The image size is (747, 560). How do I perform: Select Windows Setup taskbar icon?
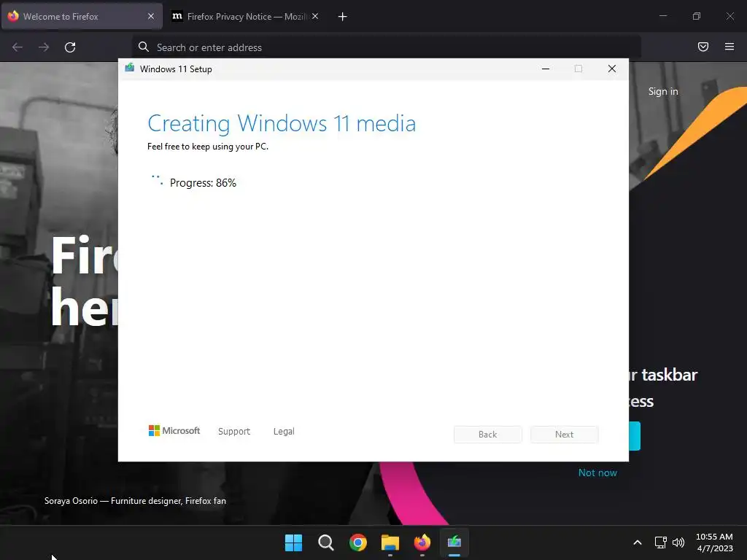(454, 542)
